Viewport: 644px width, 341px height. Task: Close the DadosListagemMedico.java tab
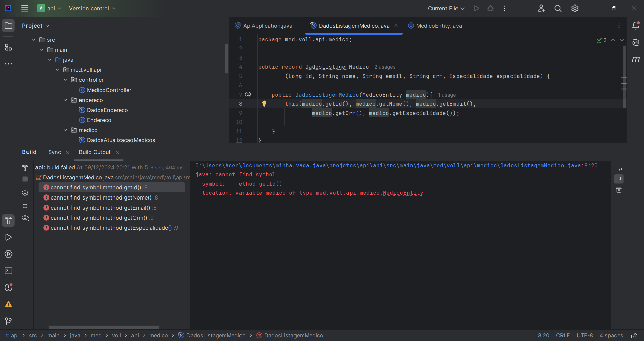click(x=396, y=25)
